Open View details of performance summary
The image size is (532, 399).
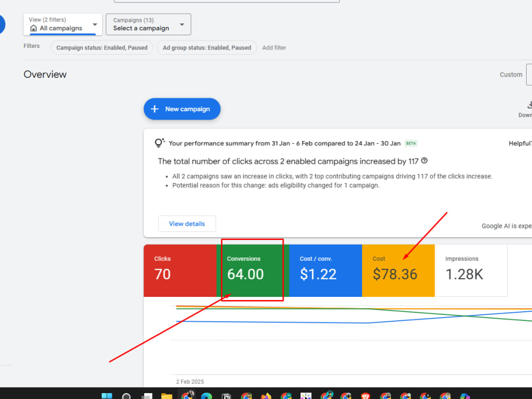[x=187, y=223]
